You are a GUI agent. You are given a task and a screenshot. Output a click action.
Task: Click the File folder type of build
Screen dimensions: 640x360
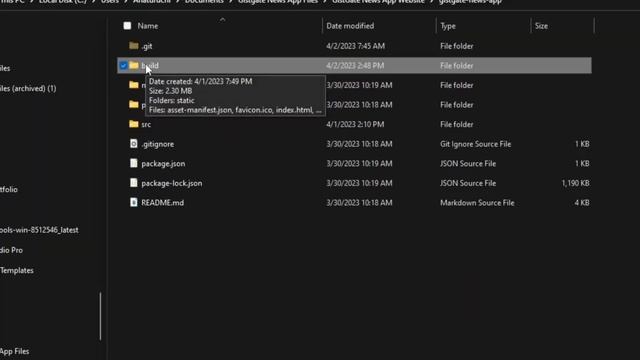pos(457,66)
